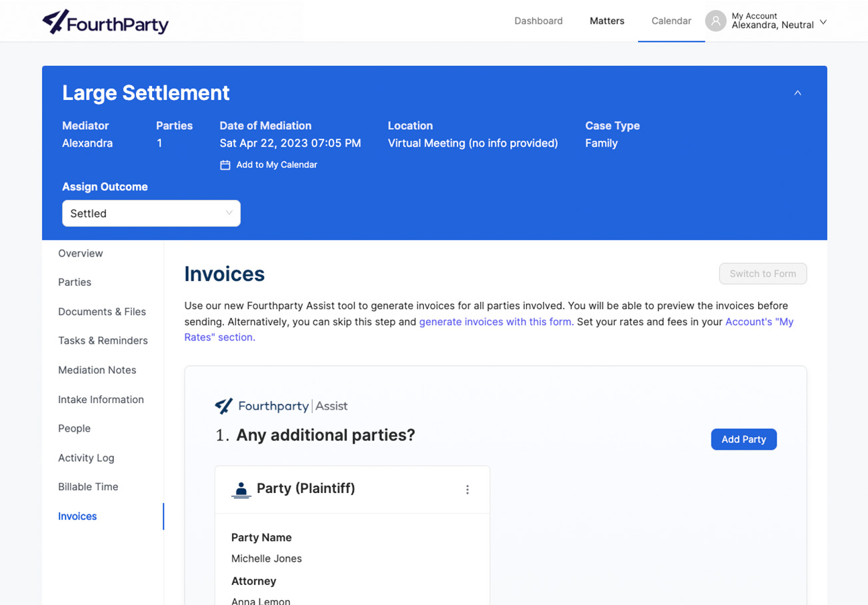Click the person icon beside Party (Plaintiff)

tap(242, 488)
